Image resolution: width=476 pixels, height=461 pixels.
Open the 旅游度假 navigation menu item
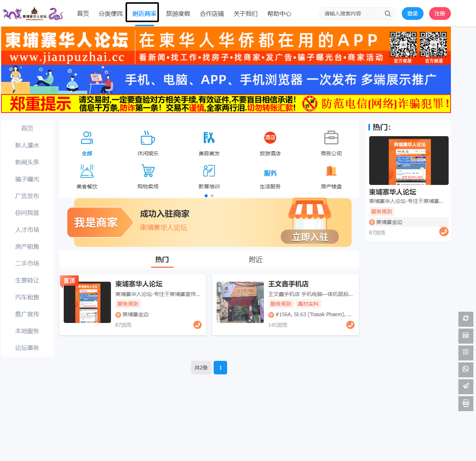click(178, 14)
